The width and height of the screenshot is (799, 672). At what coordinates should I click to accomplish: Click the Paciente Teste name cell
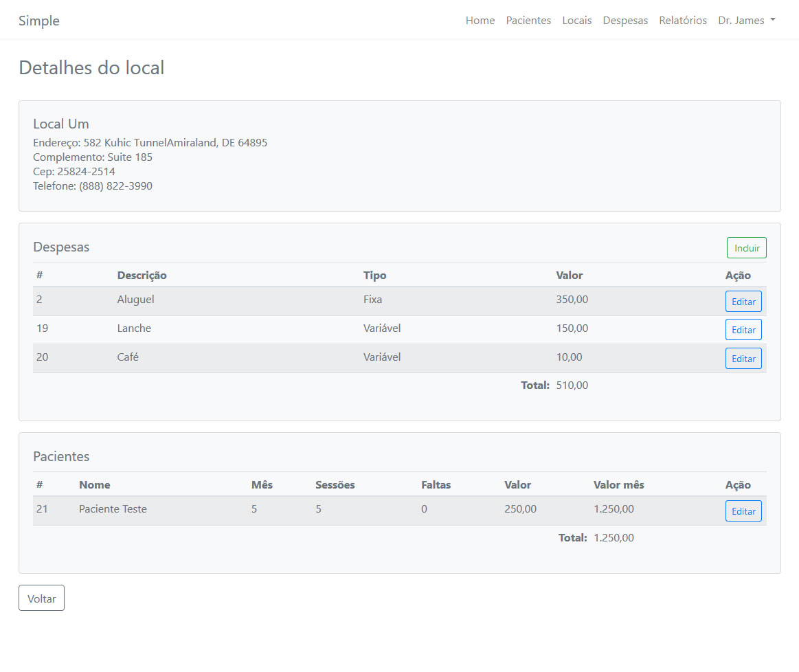(113, 509)
